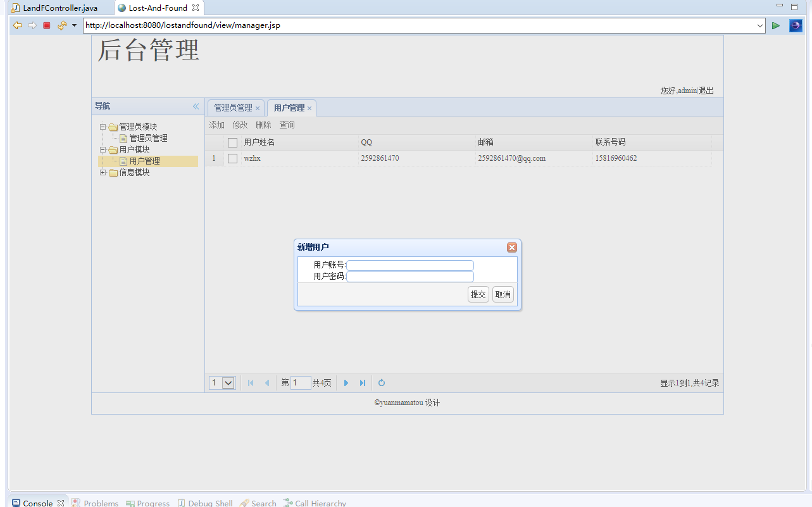The height and width of the screenshot is (507, 812).
Task: Collapse the navigation panel with double-arrow icon
Action: click(x=196, y=106)
